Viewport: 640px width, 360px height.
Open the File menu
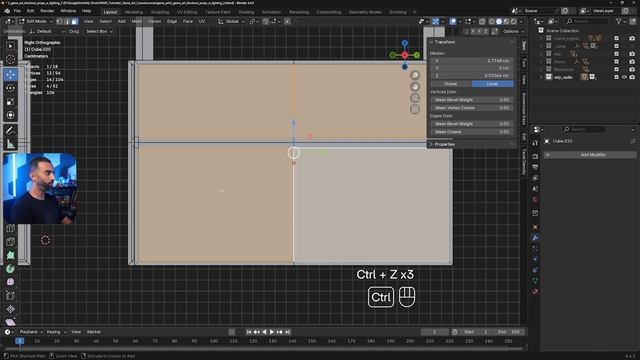point(17,11)
